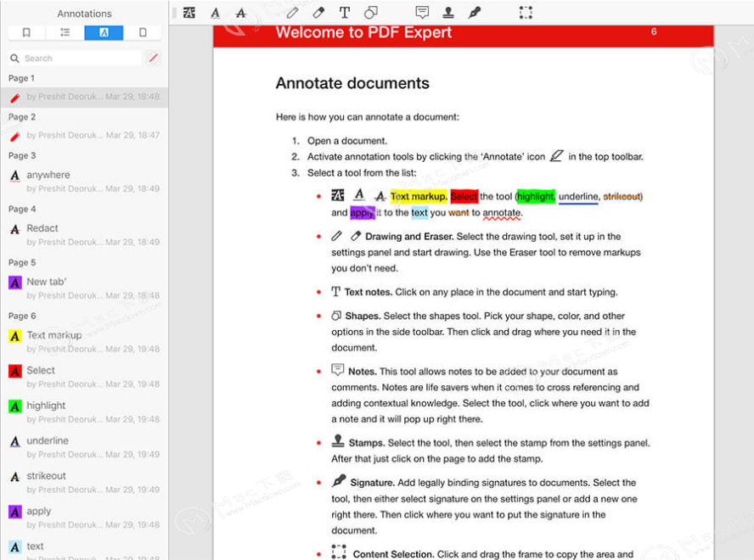Select the Eraser tool
The height and width of the screenshot is (560, 754).
318,13
